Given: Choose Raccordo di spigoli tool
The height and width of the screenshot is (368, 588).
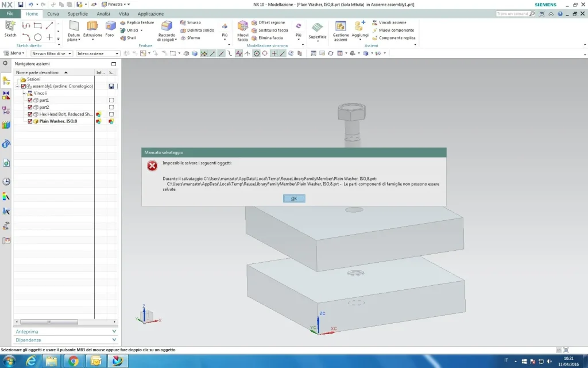Looking at the screenshot, I should [167, 26].
